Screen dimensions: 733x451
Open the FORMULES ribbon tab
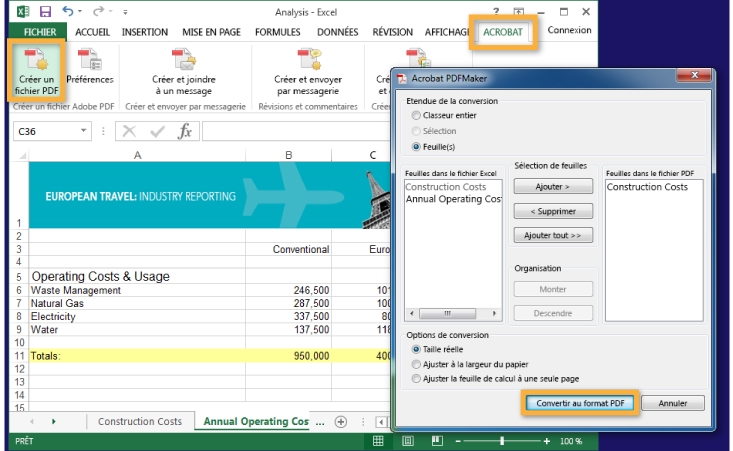coord(277,32)
